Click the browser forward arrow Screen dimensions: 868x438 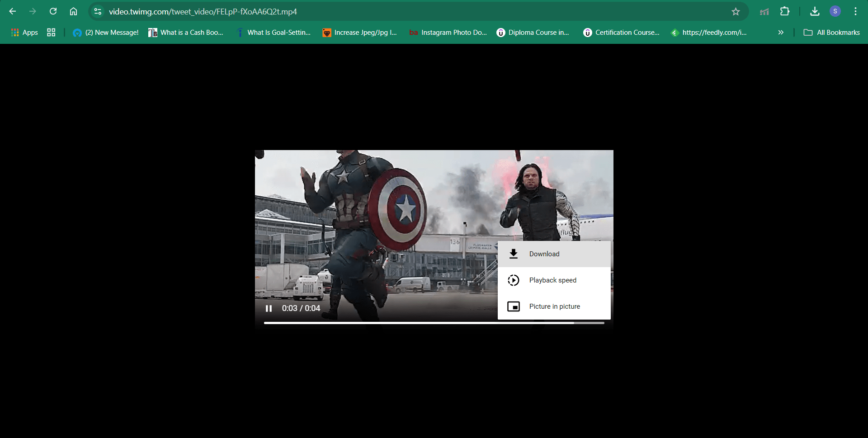coord(33,11)
